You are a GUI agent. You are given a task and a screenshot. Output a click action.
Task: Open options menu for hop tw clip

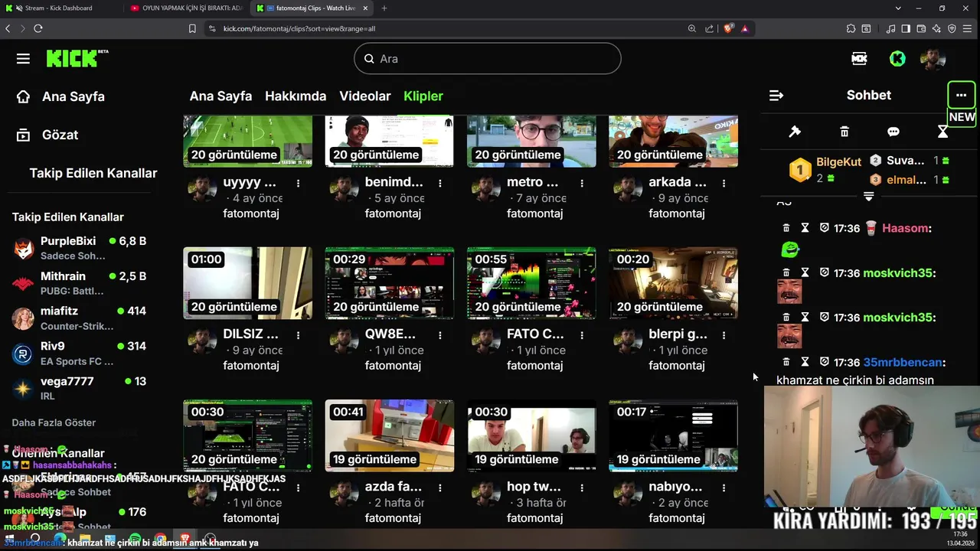582,487
